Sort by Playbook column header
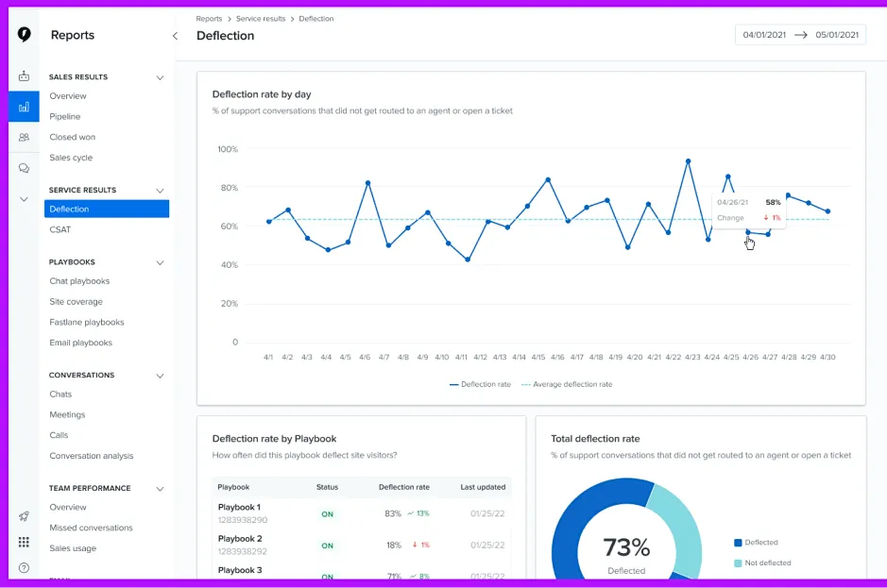 (x=233, y=487)
